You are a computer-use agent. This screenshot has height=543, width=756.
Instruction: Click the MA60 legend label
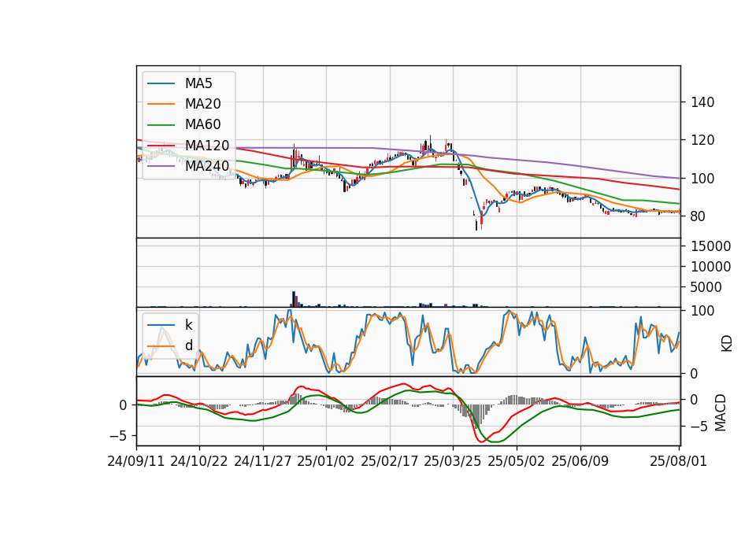click(x=202, y=124)
